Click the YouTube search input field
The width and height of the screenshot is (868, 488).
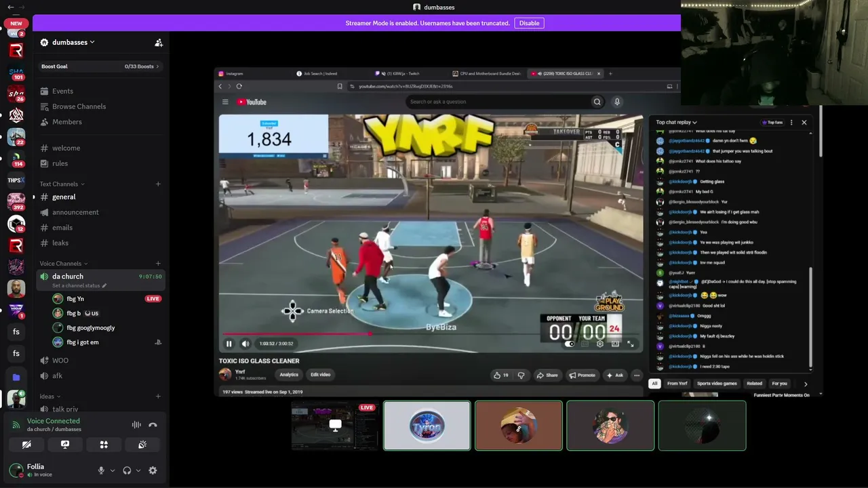tap(496, 102)
